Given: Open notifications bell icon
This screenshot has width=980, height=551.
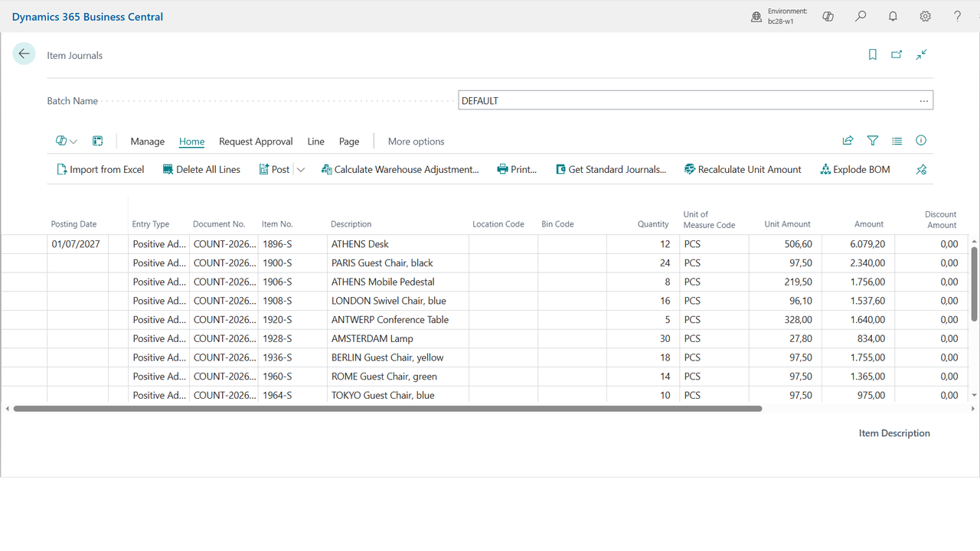Looking at the screenshot, I should click(x=893, y=16).
